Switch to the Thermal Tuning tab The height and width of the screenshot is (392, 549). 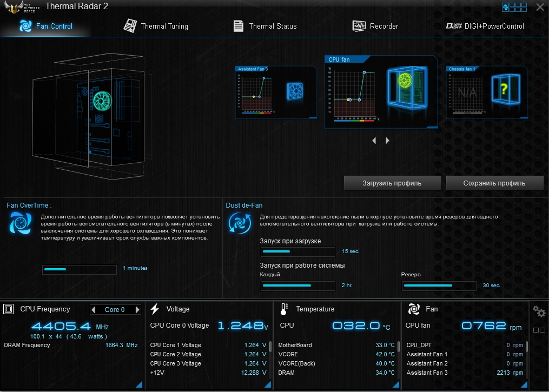pos(156,26)
